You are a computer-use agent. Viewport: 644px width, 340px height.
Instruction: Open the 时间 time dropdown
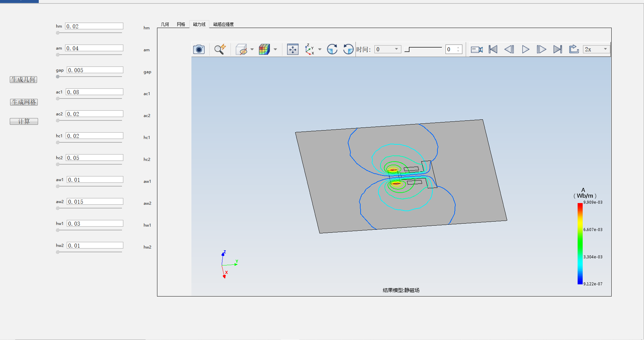click(388, 49)
